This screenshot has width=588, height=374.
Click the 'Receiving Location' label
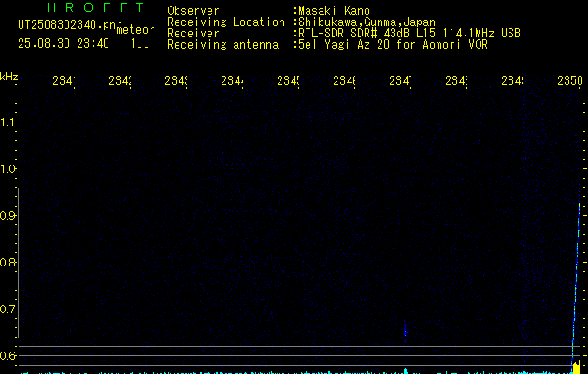point(226,22)
